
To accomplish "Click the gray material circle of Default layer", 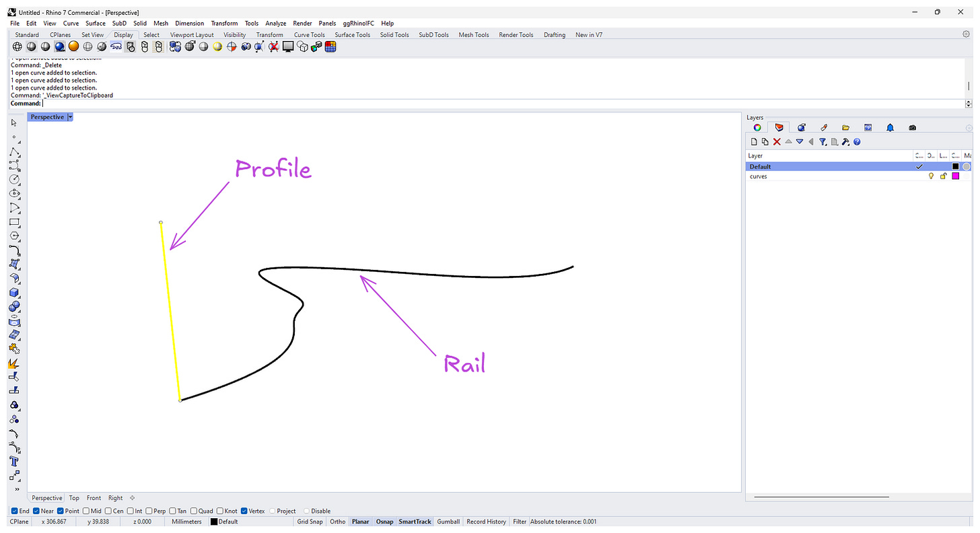I will pos(967,167).
